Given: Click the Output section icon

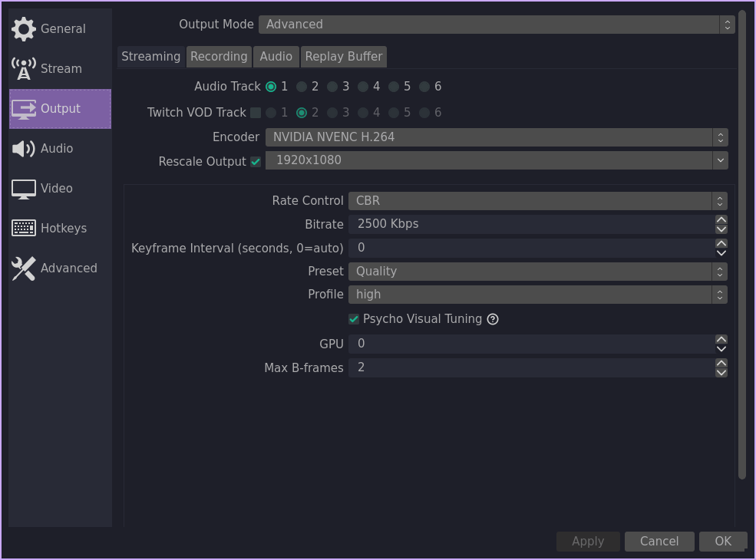Looking at the screenshot, I should pos(24,109).
